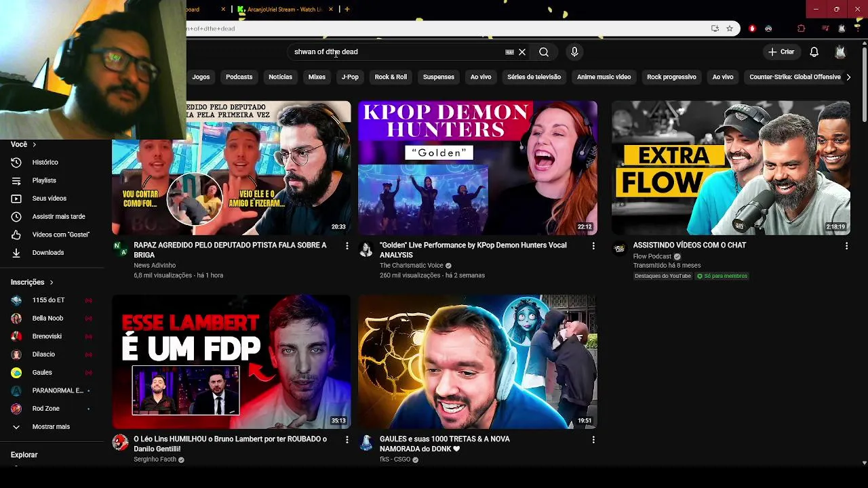Select the Notícias filter chip

[280, 77]
